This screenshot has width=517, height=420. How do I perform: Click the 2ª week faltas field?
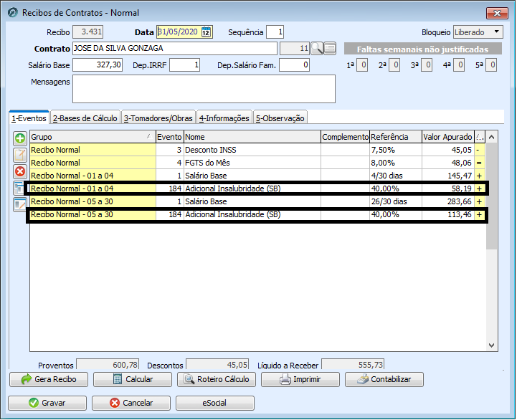[x=394, y=65]
